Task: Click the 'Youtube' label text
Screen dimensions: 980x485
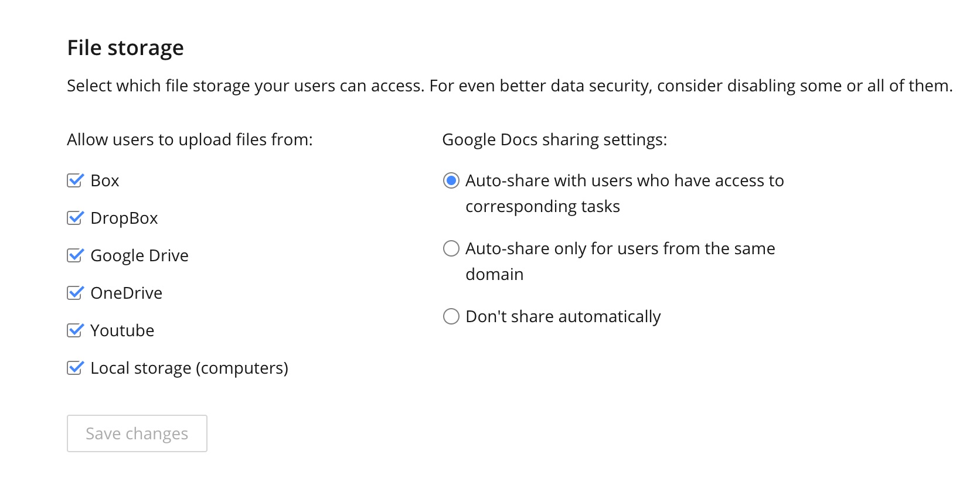Action: (x=122, y=330)
